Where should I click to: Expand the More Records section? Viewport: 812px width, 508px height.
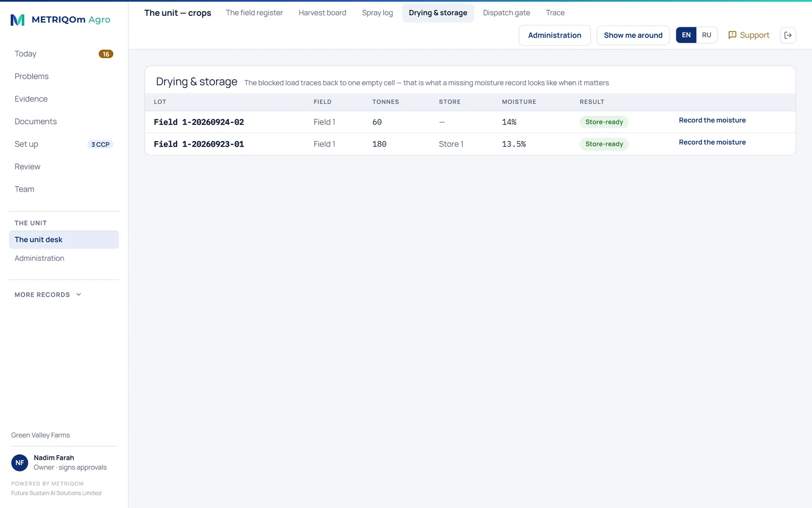pyautogui.click(x=48, y=295)
